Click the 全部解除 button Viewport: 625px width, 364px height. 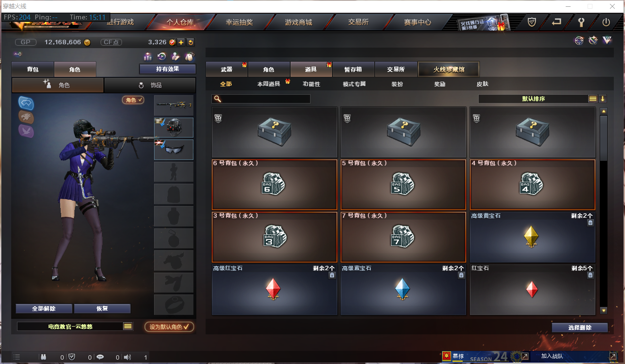pyautogui.click(x=44, y=309)
